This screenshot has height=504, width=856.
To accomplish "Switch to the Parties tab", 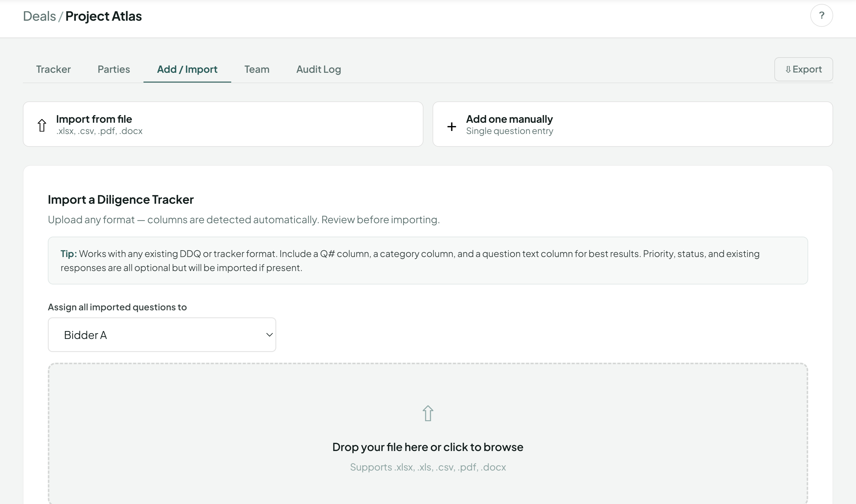I will pyautogui.click(x=113, y=69).
